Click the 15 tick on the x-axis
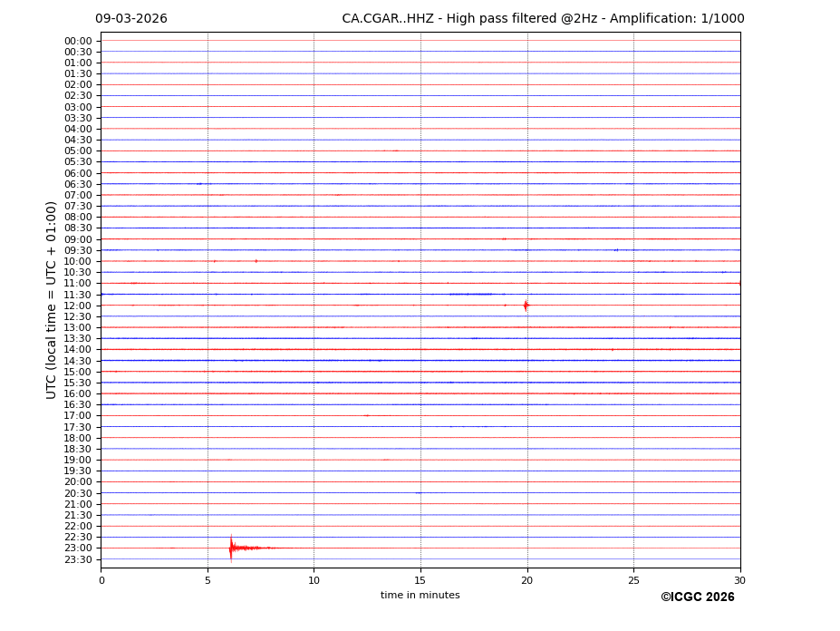 tap(420, 580)
